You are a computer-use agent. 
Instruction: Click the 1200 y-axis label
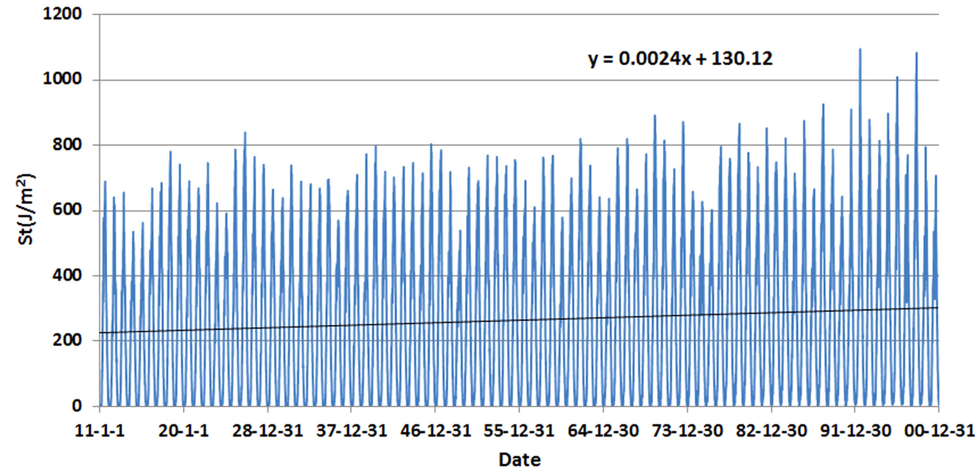pyautogui.click(x=62, y=14)
